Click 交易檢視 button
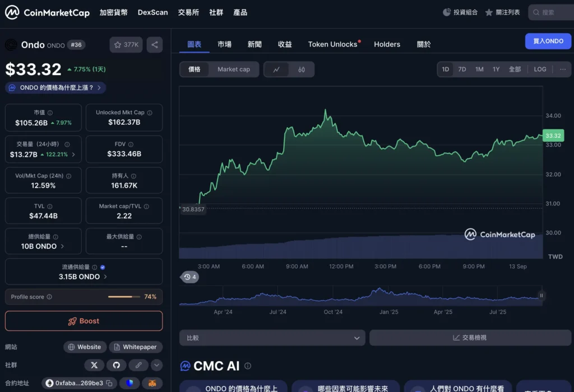 [470, 338]
